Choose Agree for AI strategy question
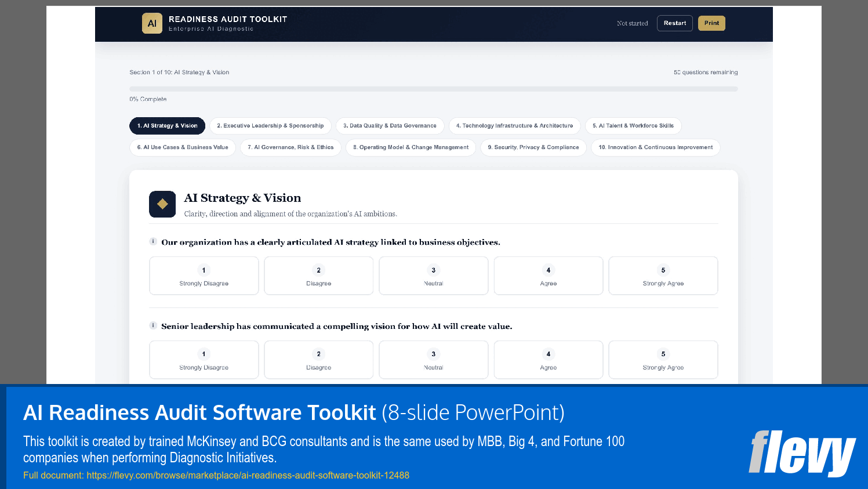This screenshot has height=489, width=868. (x=549, y=276)
